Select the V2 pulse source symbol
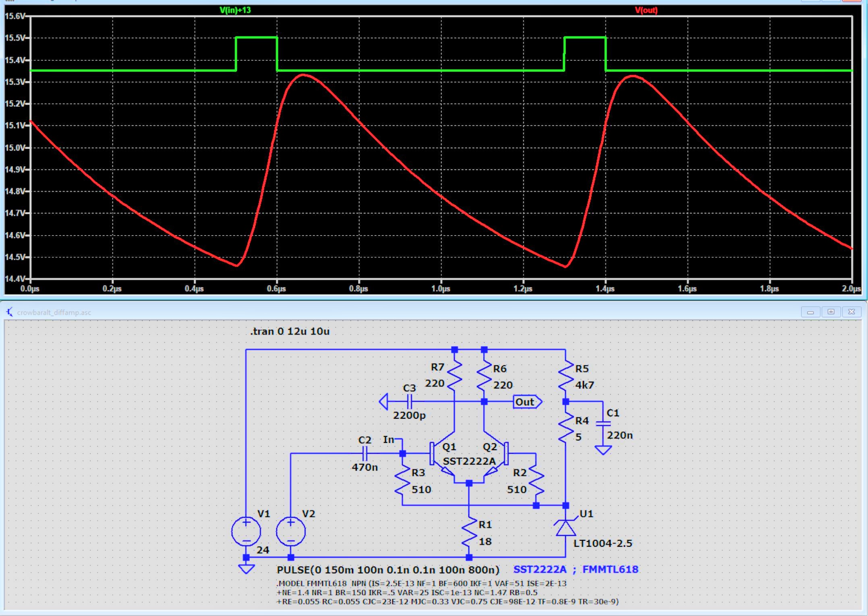This screenshot has height=616, width=868. tap(291, 532)
